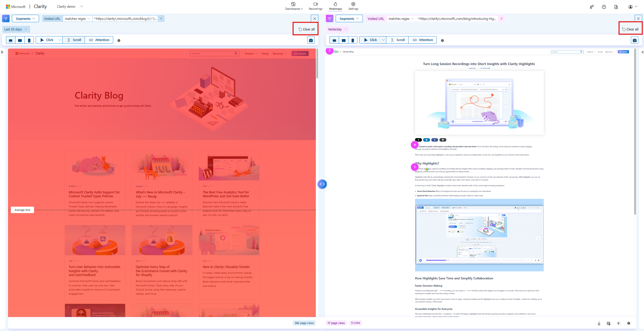This screenshot has width=644, height=331.
Task: Open the Dashboards menu
Action: tap(294, 6)
